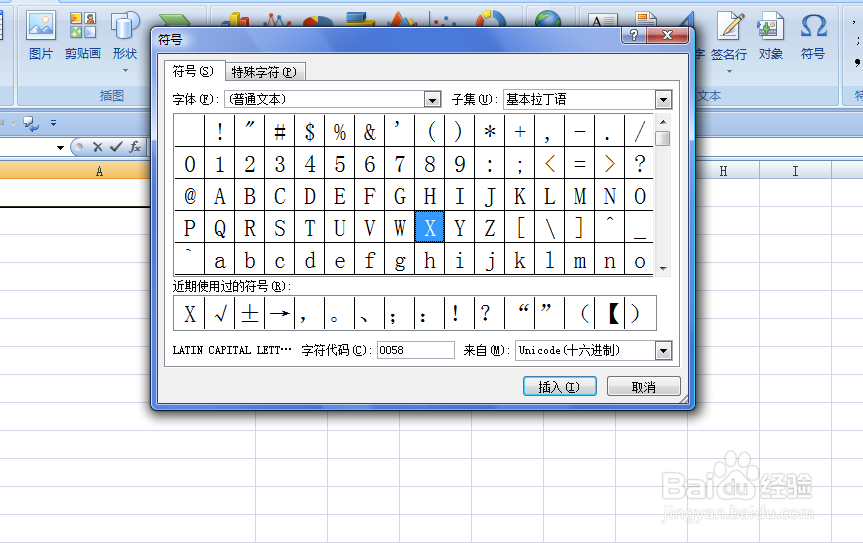Select column H header in worksheet
863x543 pixels.
coord(723,171)
